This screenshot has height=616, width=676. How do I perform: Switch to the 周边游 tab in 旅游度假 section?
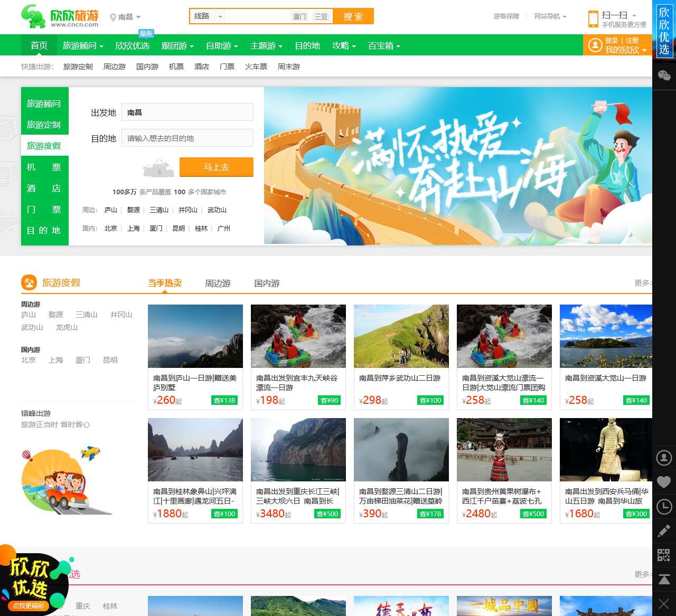218,283
